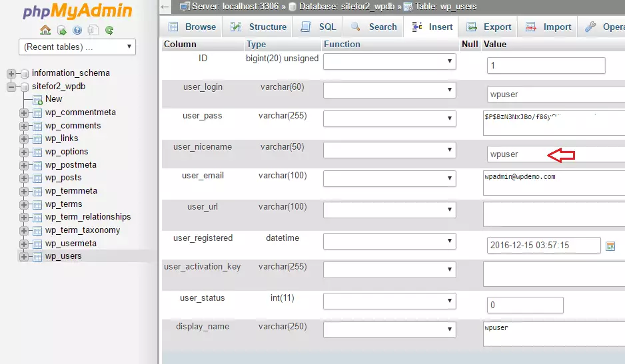Open wp_usermeta table in sidebar
The height and width of the screenshot is (364, 625).
pyautogui.click(x=71, y=244)
